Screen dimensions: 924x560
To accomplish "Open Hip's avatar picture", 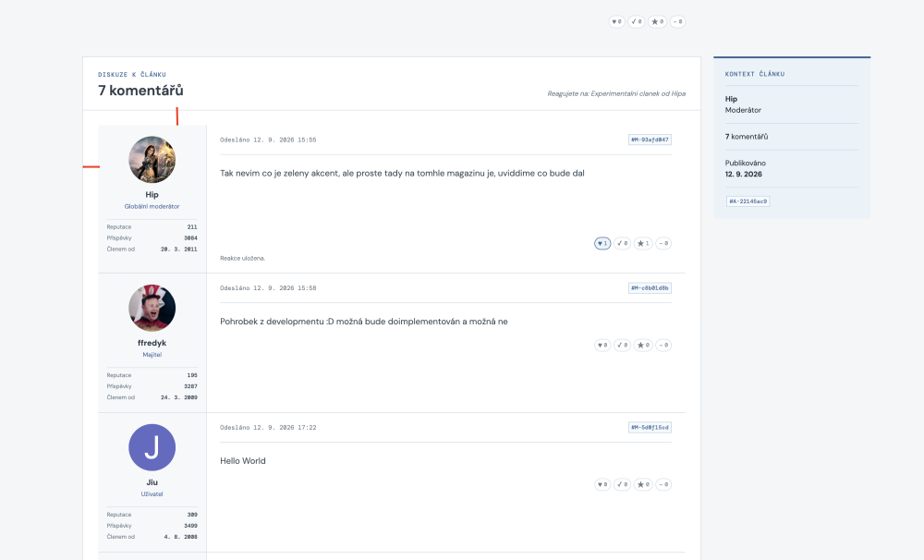I will [x=152, y=160].
